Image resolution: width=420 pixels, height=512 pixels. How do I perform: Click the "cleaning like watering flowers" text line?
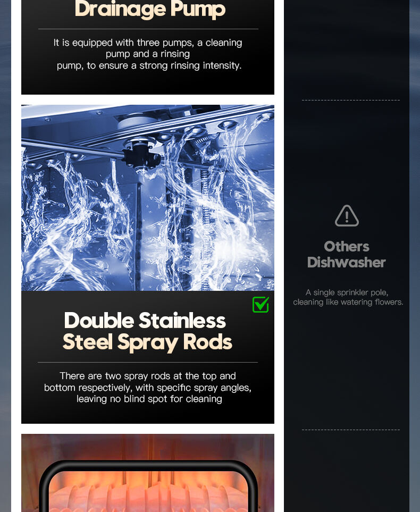coord(348,302)
